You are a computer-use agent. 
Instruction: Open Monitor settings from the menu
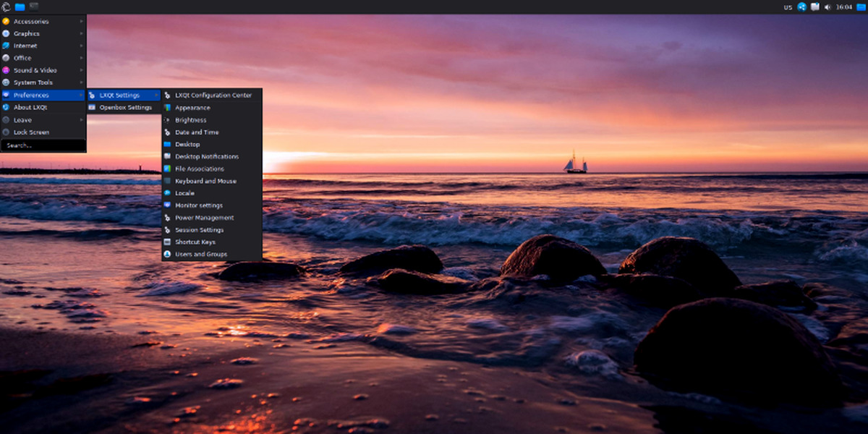[198, 205]
